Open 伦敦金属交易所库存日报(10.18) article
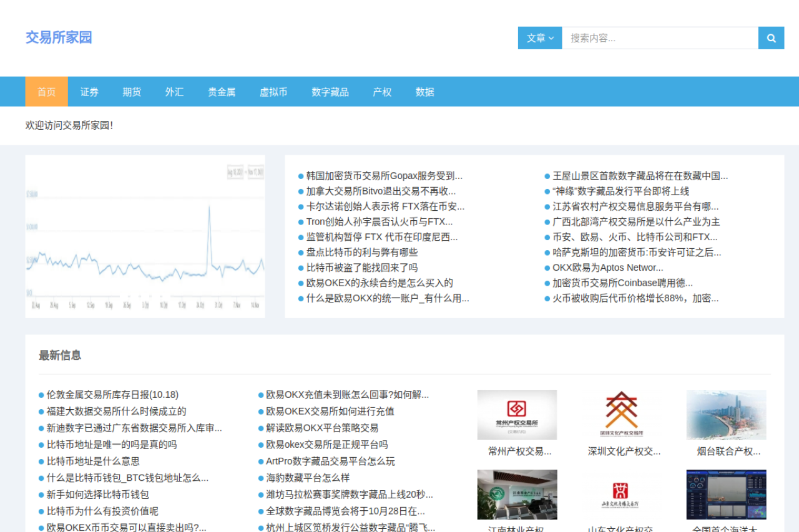 [x=112, y=394]
